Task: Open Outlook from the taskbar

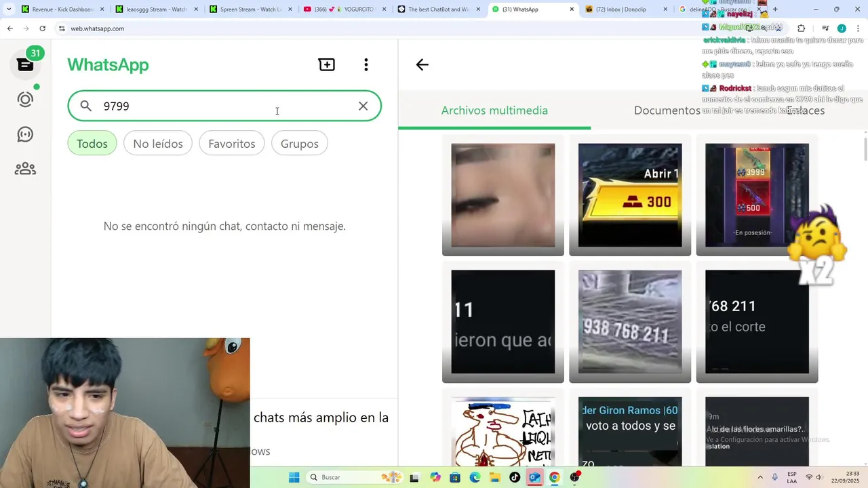Action: [534, 477]
